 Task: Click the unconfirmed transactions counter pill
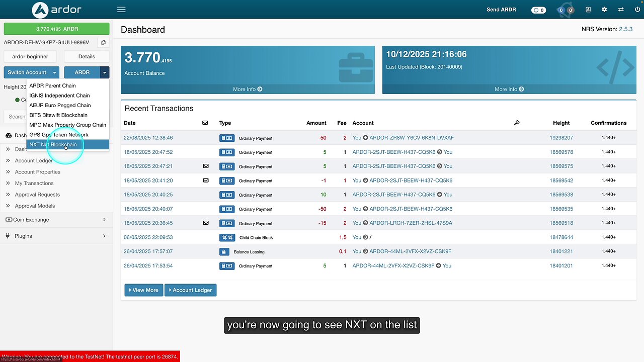(x=538, y=10)
